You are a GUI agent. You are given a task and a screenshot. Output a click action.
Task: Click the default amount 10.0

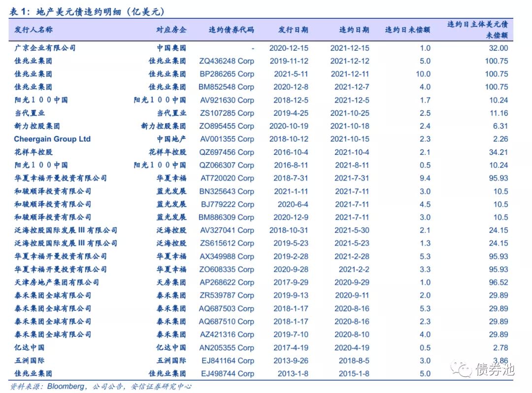tap(423, 74)
